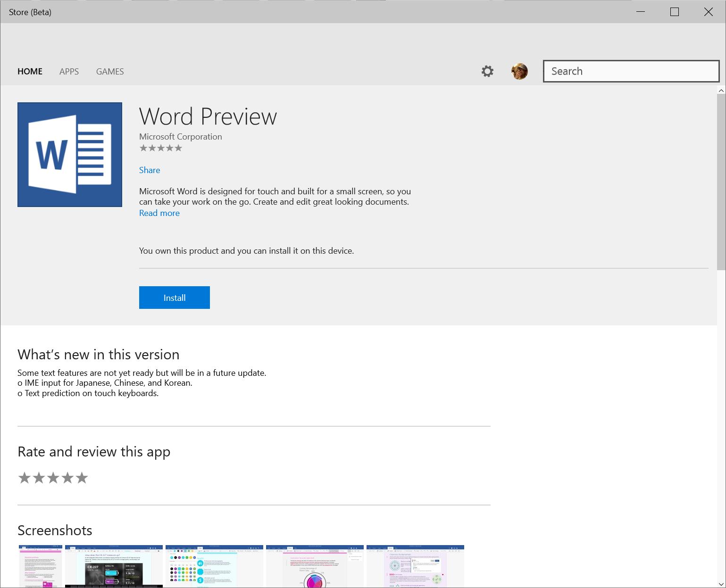The width and height of the screenshot is (726, 588).
Task: Switch to the GAMES tab
Action: coord(110,71)
